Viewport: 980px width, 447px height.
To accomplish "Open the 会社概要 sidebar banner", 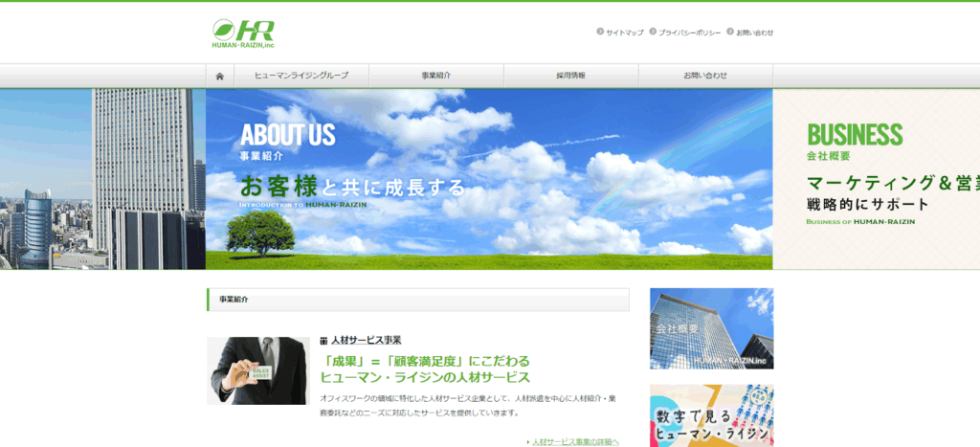I will tap(711, 328).
